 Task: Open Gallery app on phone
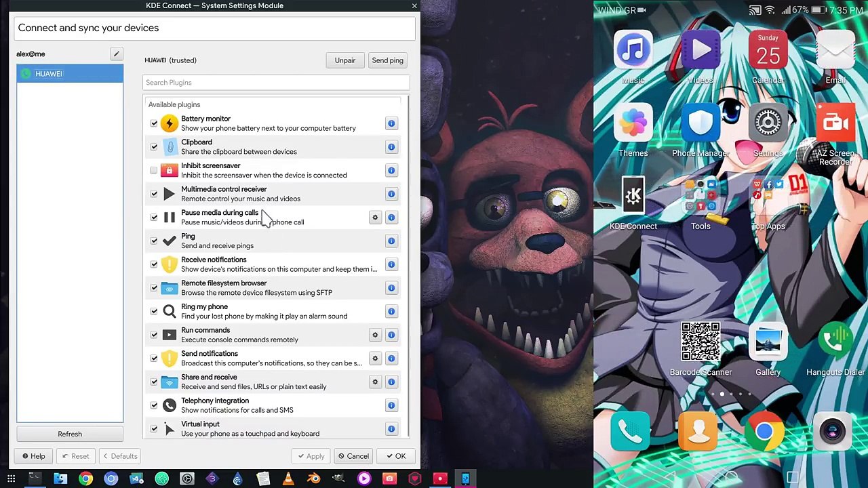click(x=768, y=349)
